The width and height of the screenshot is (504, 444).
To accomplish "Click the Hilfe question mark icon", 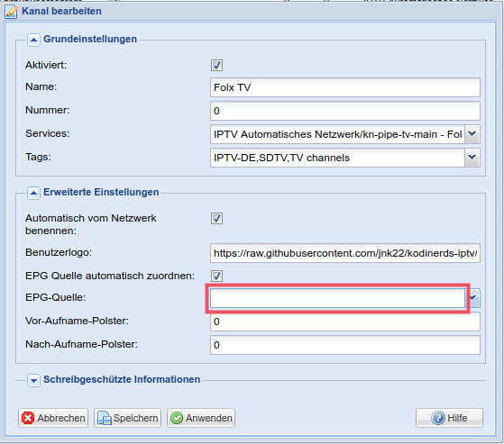I will [438, 418].
